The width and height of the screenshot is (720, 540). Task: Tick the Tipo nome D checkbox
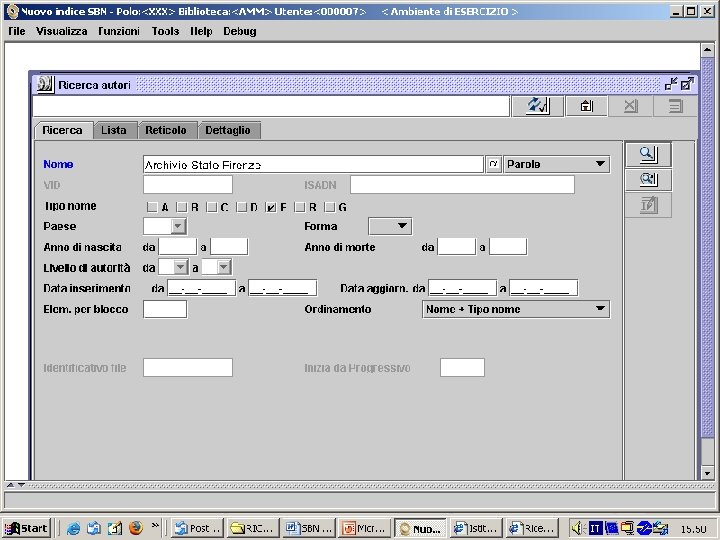click(x=241, y=207)
